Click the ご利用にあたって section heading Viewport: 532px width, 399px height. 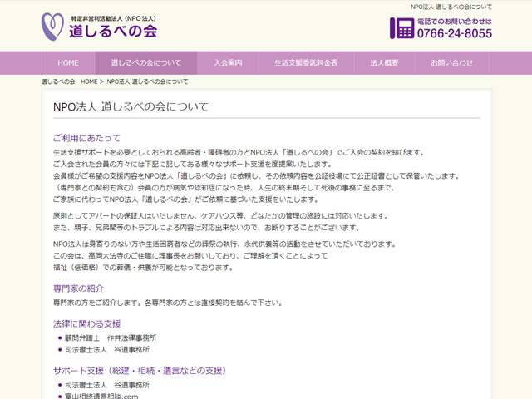[86, 138]
